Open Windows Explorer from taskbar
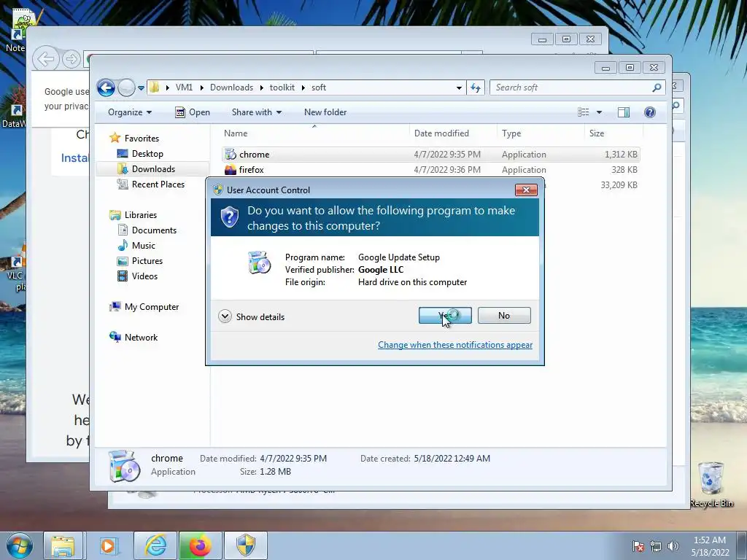Screen dimensions: 747x560 coord(63,545)
